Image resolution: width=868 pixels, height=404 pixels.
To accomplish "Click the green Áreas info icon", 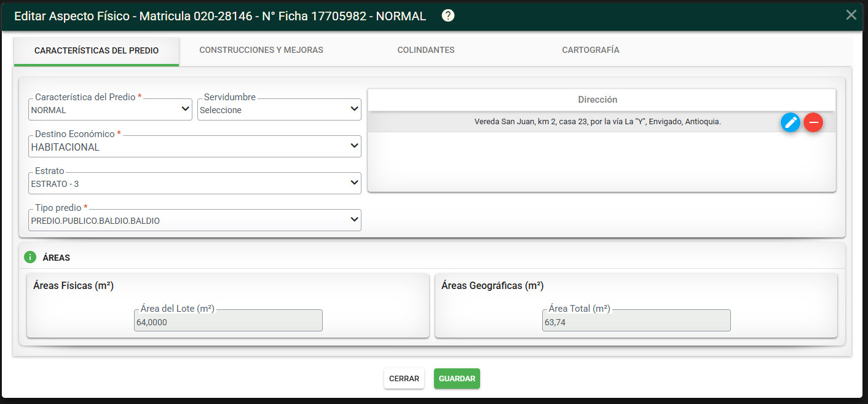I will (30, 257).
